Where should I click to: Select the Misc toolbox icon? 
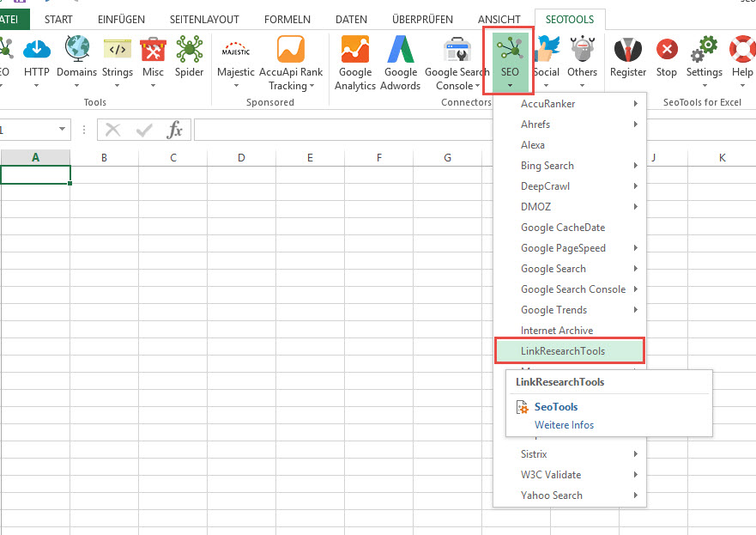coord(153,49)
